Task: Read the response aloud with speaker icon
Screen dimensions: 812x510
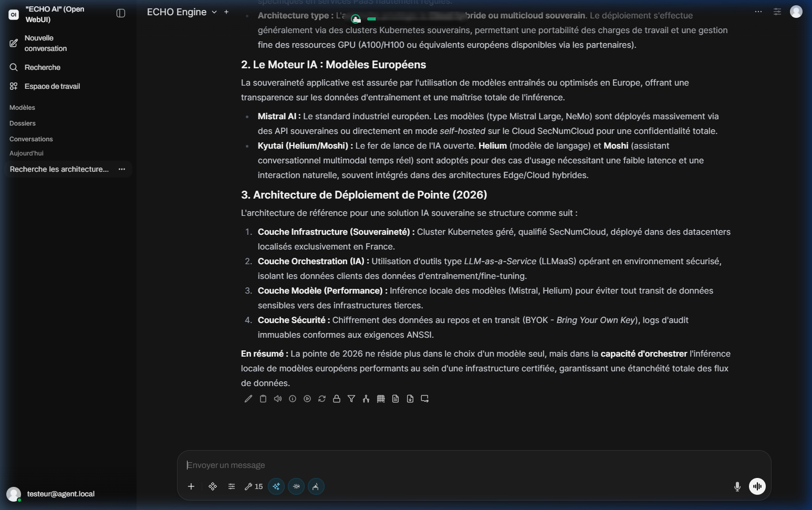Action: pos(278,399)
